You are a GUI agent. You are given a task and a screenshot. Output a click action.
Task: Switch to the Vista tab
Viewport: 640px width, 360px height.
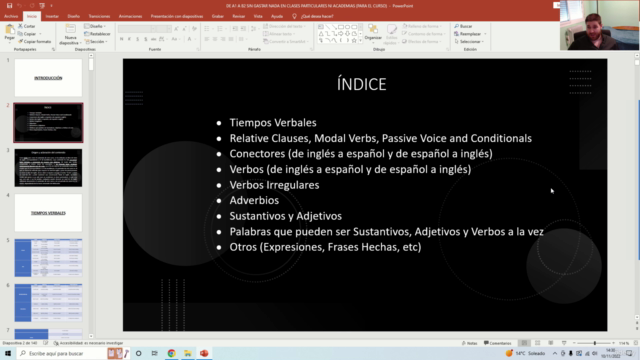[258, 16]
